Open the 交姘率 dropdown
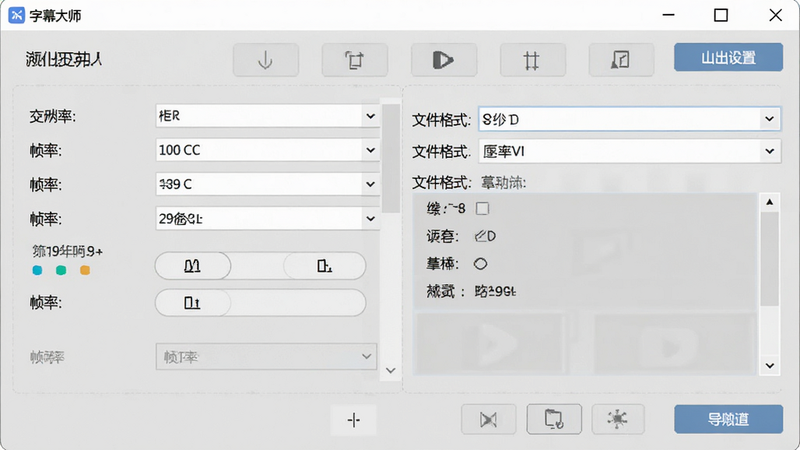Image resolution: width=800 pixels, height=450 pixels. coord(267,116)
